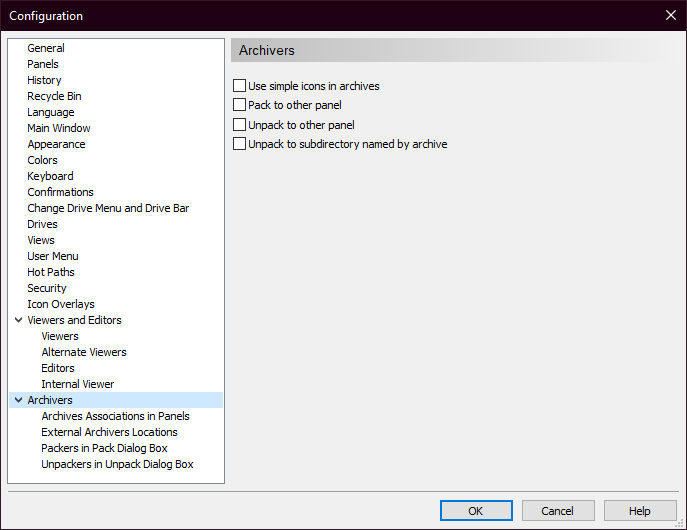
Task: Open the Recycle Bin settings page
Action: [54, 96]
